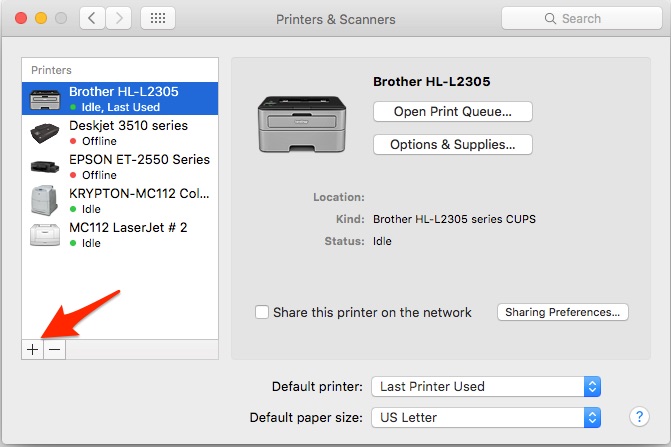Open the Default printer dropdown
The height and width of the screenshot is (447, 671).
click(x=486, y=387)
